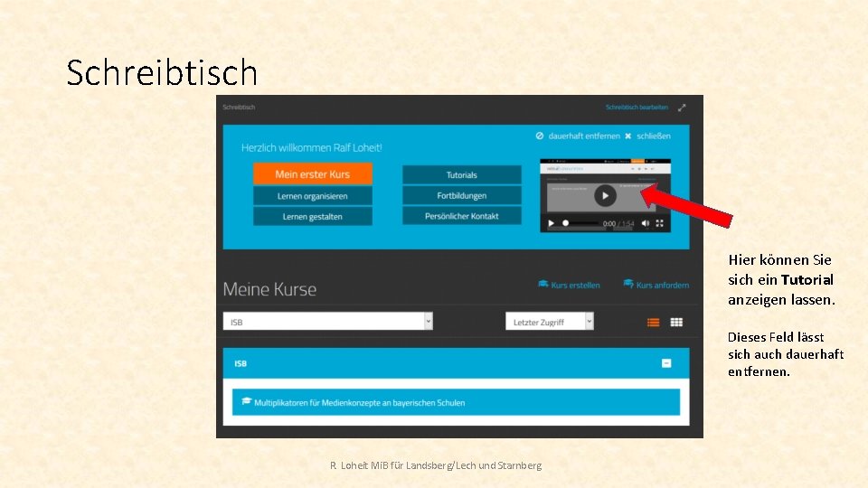The image size is (868, 488).
Task: Play the tutorial video with center play button
Action: 605,196
